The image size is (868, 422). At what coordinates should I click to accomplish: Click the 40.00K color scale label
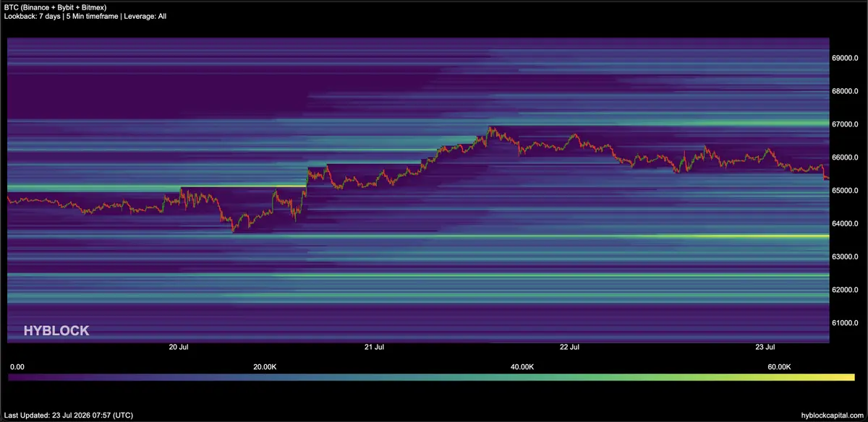522,367
